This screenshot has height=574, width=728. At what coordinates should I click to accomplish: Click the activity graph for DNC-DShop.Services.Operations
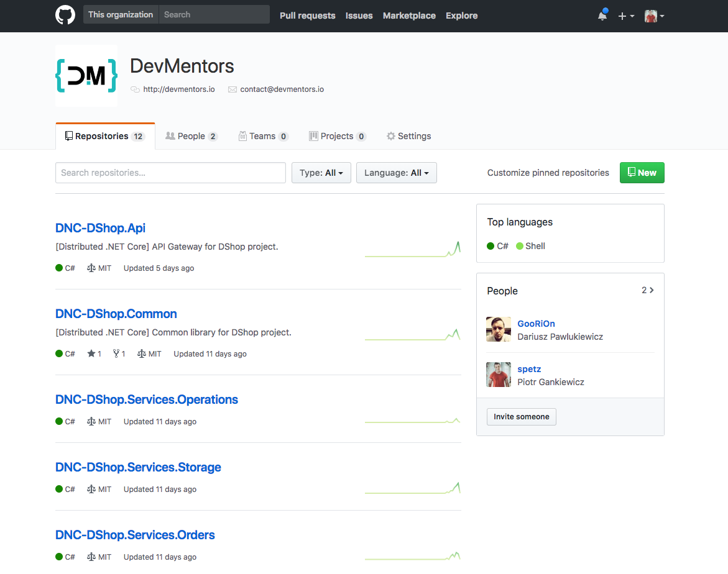[412, 421]
